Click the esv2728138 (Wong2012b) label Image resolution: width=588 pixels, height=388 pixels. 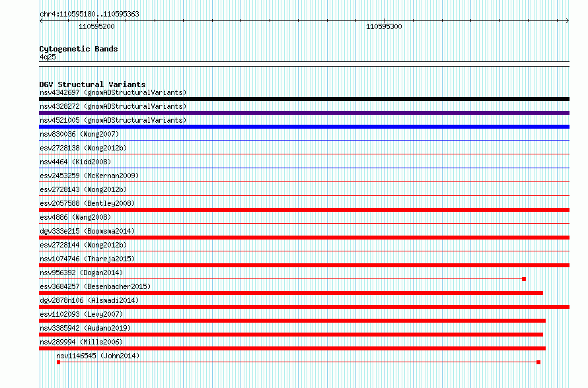pos(83,148)
